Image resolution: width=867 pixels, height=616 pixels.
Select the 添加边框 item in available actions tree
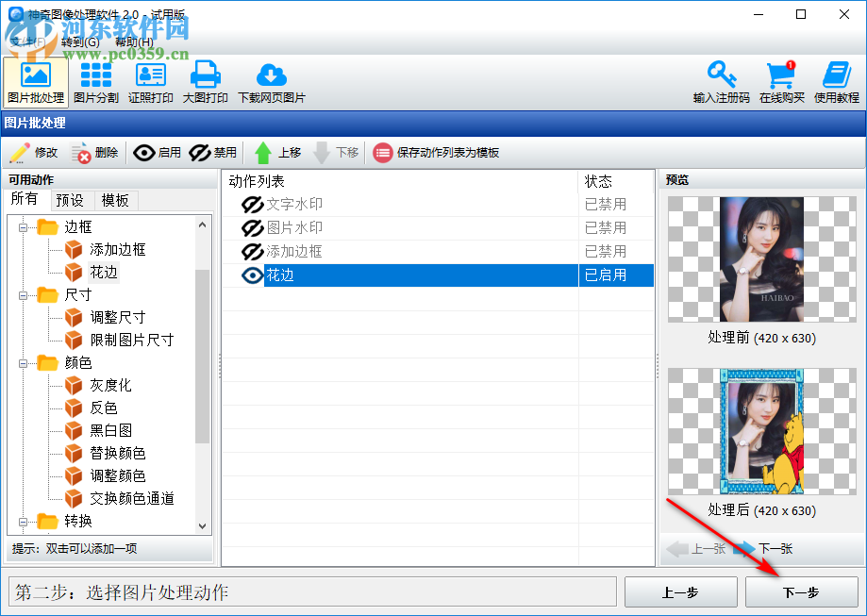pos(117,249)
